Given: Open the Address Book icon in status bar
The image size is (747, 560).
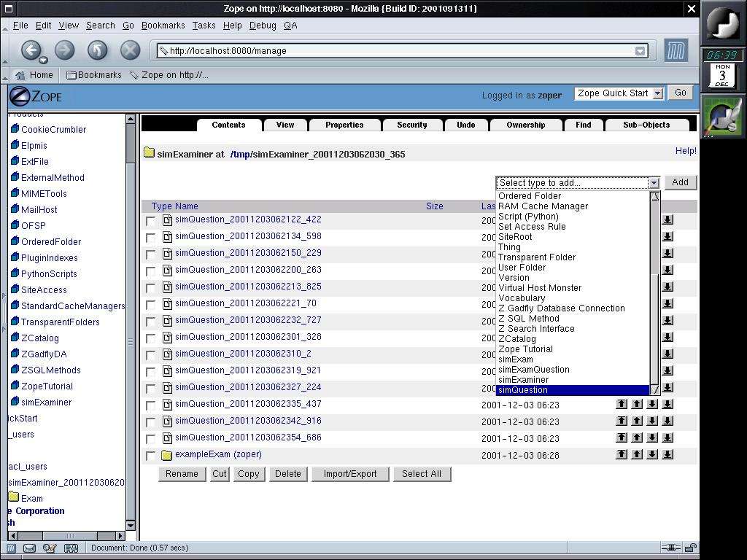Looking at the screenshot, I should click(71, 548).
